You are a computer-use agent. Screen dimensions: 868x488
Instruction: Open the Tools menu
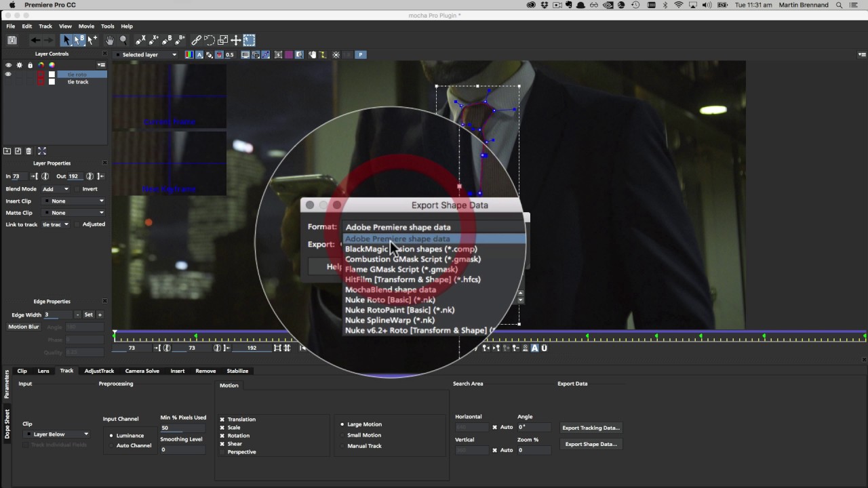[x=107, y=26]
